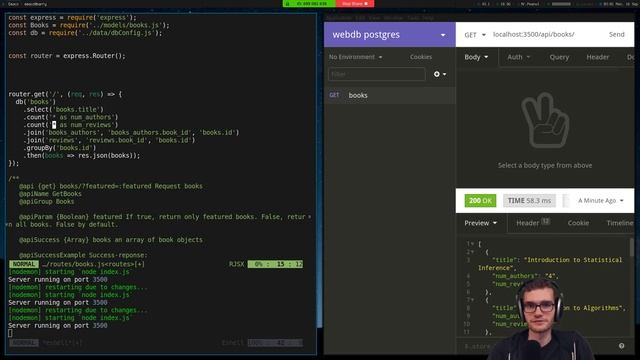Click the first 'restarting due to changes' nodemon line
The image size is (640, 360).
78,287
